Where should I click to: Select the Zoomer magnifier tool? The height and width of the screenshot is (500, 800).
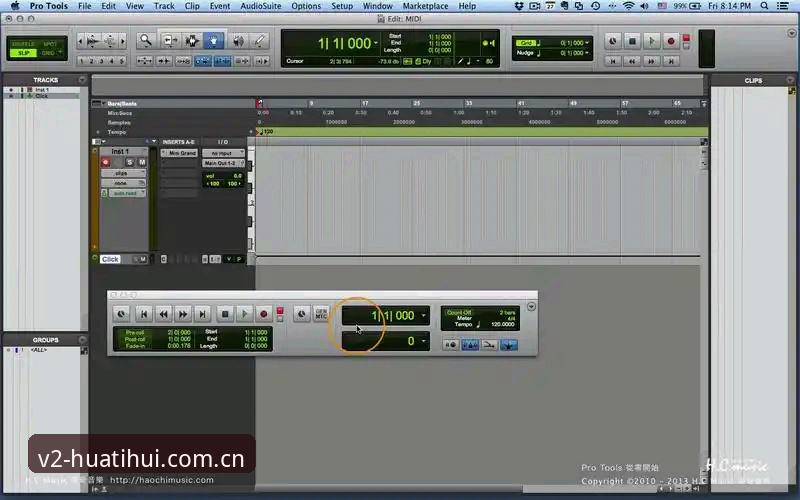tap(146, 40)
